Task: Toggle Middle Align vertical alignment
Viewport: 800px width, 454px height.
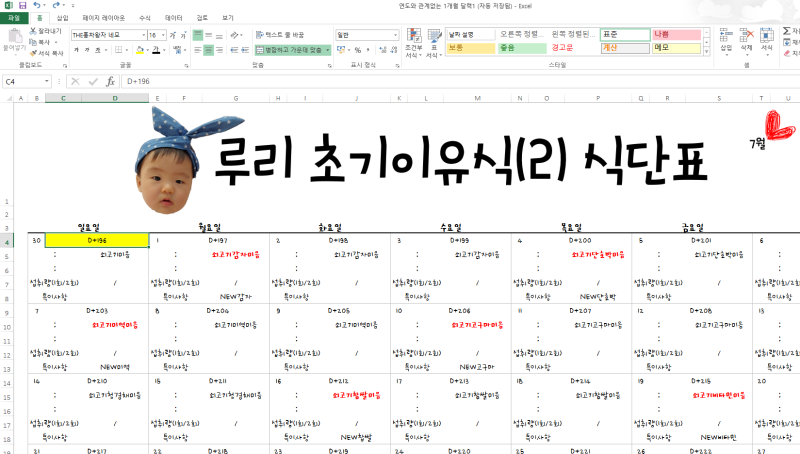Action: click(209, 35)
